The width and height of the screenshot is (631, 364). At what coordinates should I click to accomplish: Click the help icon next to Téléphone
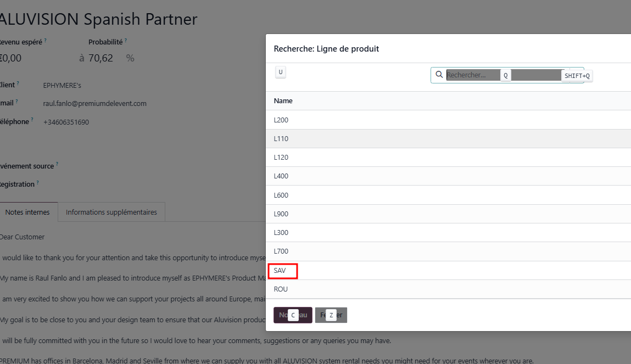click(x=32, y=120)
